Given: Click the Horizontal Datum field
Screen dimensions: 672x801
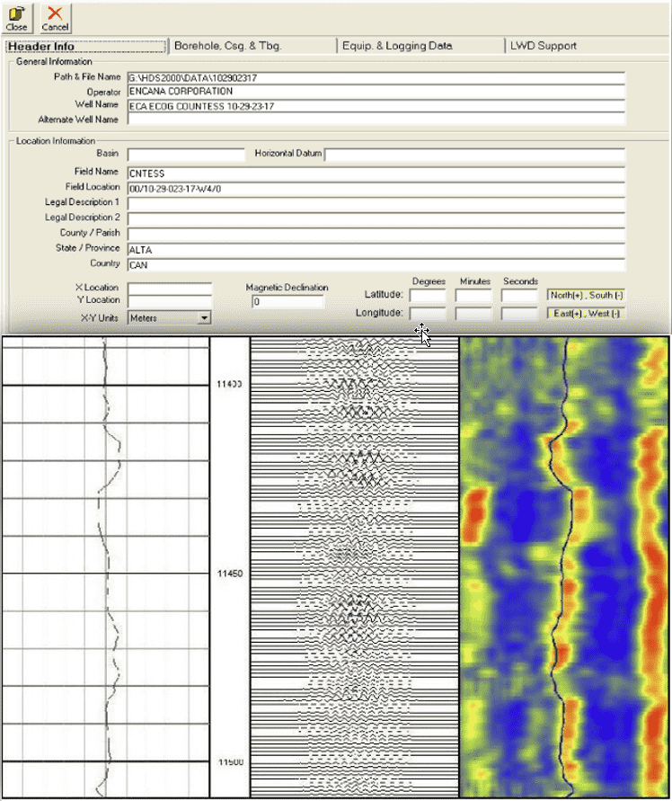Looking at the screenshot, I should 473,155.
